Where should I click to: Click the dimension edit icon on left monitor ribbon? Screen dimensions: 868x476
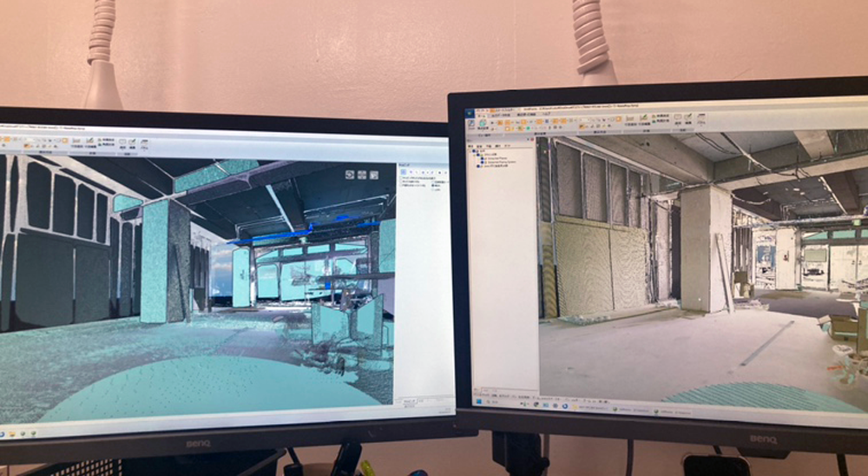point(90,140)
